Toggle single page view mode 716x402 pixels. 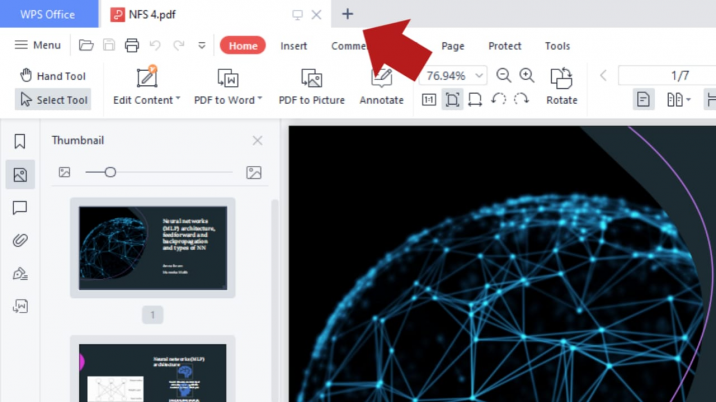click(643, 99)
